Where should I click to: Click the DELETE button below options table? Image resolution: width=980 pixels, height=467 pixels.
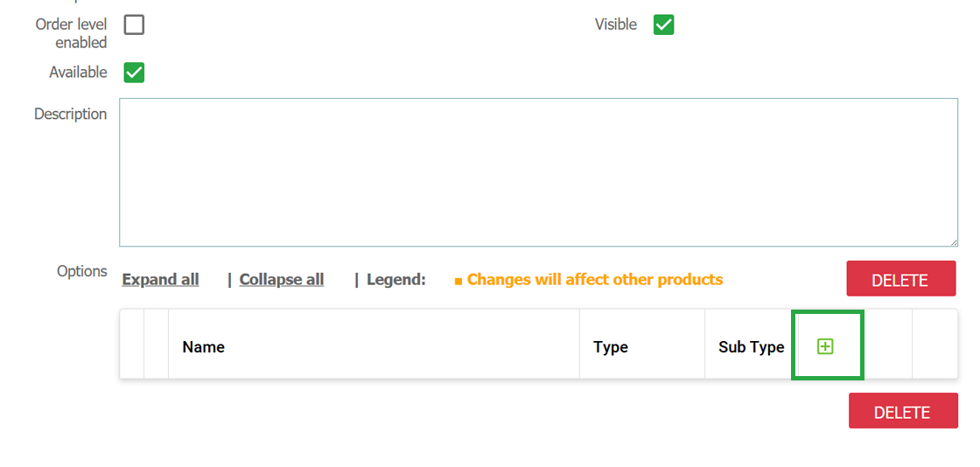pyautogui.click(x=903, y=411)
